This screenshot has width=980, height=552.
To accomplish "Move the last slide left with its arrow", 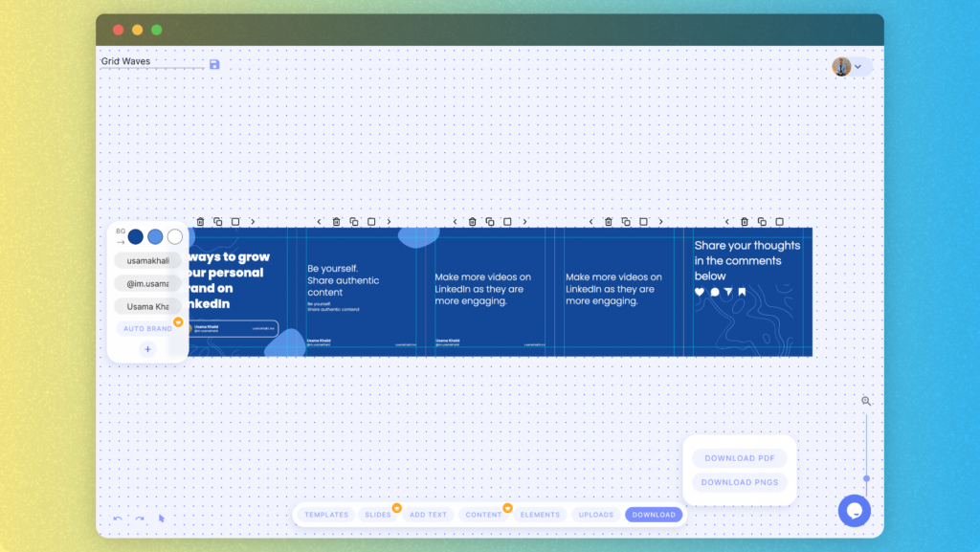I will point(727,222).
